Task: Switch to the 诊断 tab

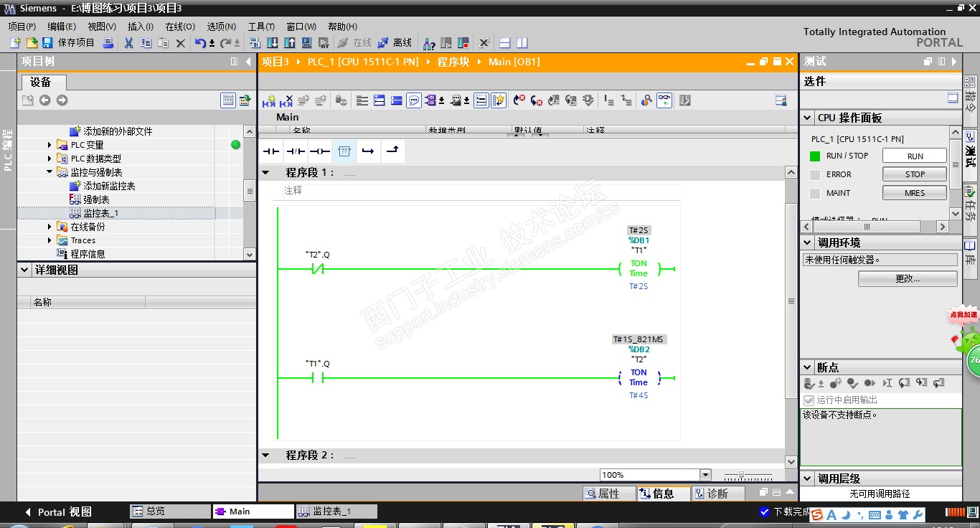Action: click(x=718, y=494)
